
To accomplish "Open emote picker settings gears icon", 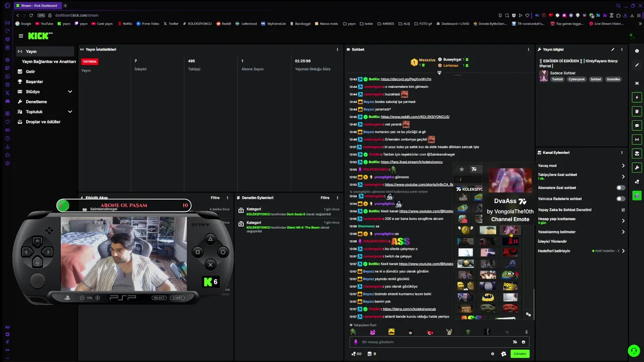I will [x=528, y=314].
